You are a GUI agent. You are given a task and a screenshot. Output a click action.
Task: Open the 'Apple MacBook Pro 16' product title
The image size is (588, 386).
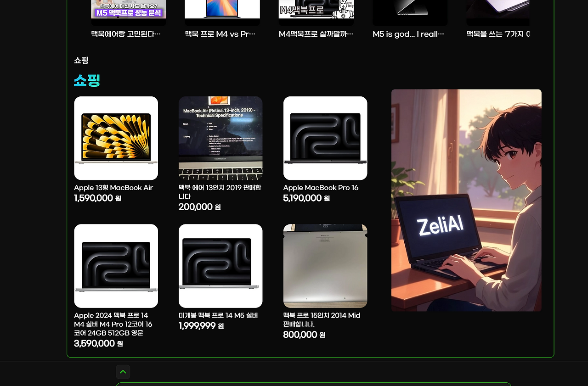point(321,188)
